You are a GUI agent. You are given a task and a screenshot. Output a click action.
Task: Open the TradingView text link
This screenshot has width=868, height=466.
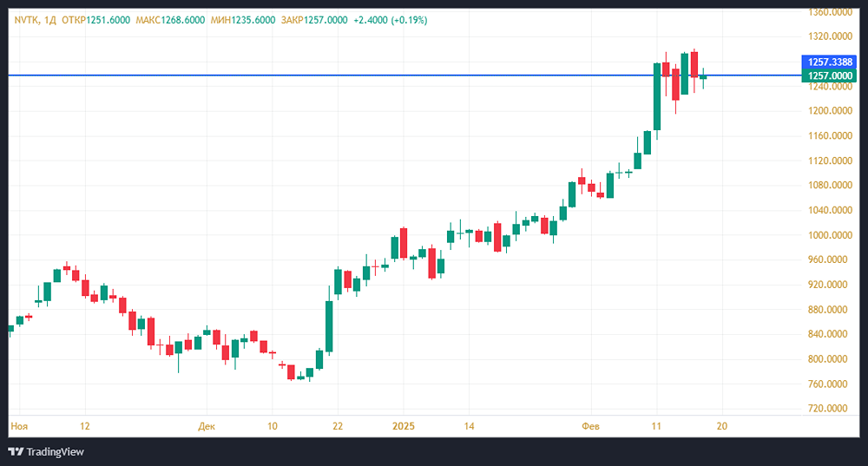[55, 451]
